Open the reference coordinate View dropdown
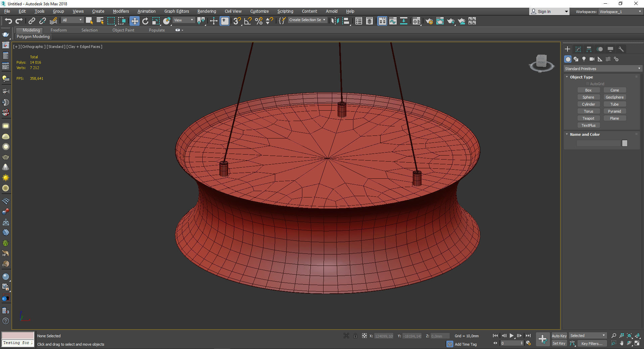Screen dimensions: 644x349 point(184,20)
